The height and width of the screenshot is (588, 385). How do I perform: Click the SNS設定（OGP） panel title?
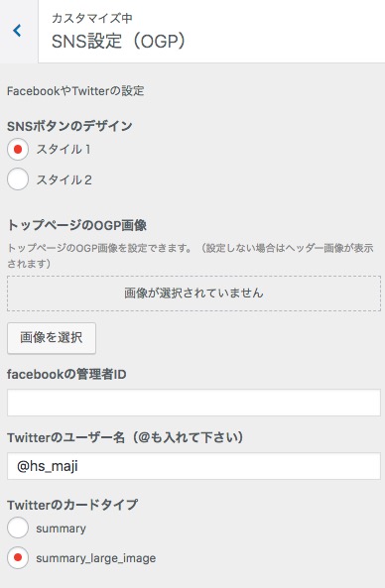pos(119,41)
